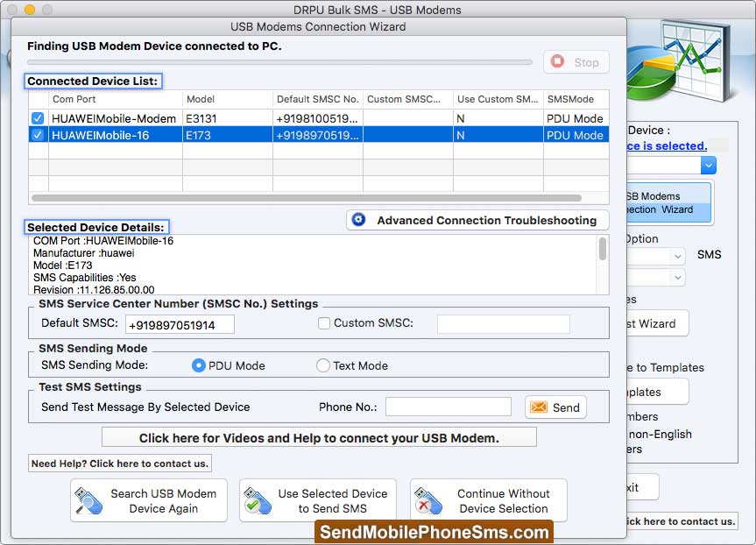Click the Custom SMSC input field
Viewport: 756px width, 545px height.
[x=504, y=324]
